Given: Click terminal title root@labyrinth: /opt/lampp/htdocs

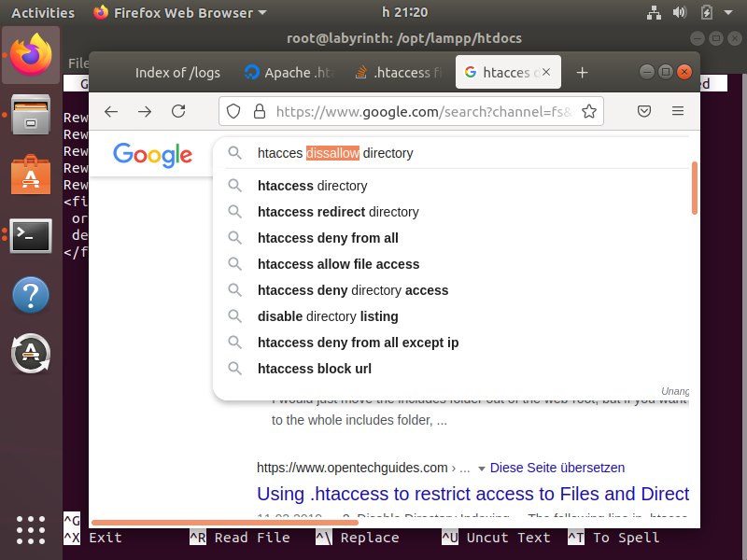Looking at the screenshot, I should pyautogui.click(x=404, y=38).
